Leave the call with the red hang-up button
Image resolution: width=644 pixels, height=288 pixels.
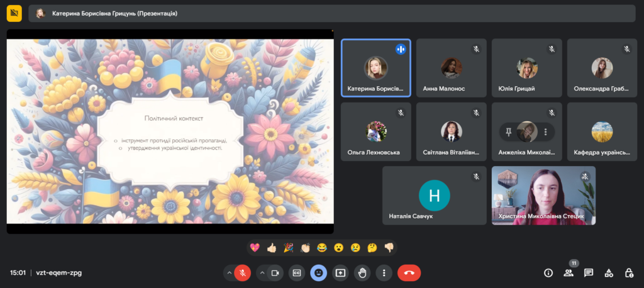pyautogui.click(x=409, y=273)
